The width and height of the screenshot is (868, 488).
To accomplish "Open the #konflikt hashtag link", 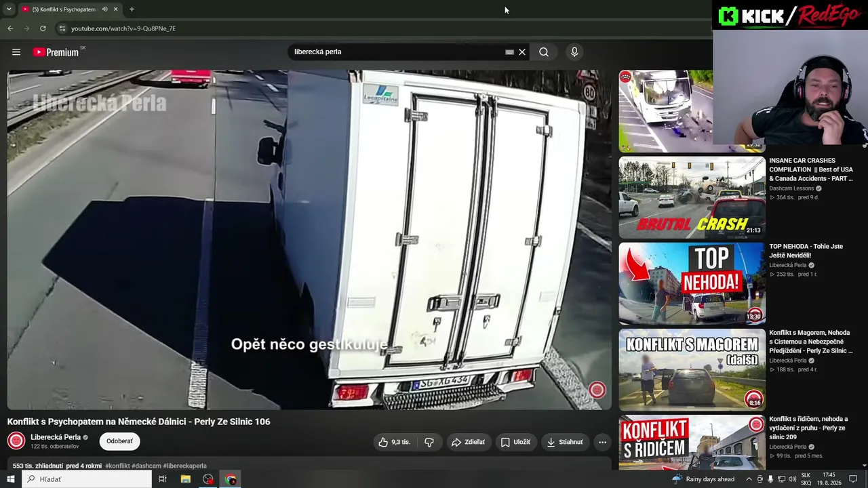I will click(117, 466).
